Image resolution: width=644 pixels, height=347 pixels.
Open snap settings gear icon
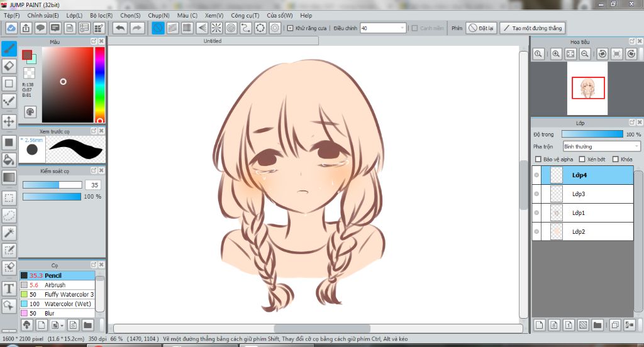click(x=275, y=28)
